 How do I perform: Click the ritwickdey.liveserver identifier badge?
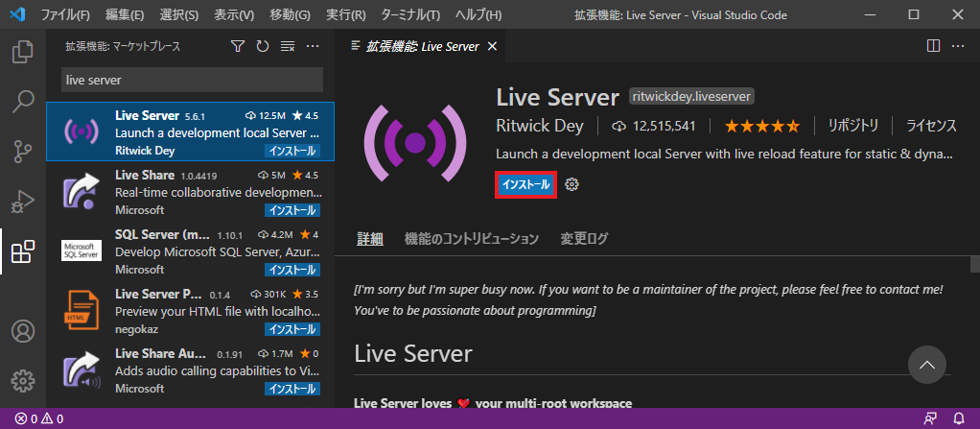692,96
